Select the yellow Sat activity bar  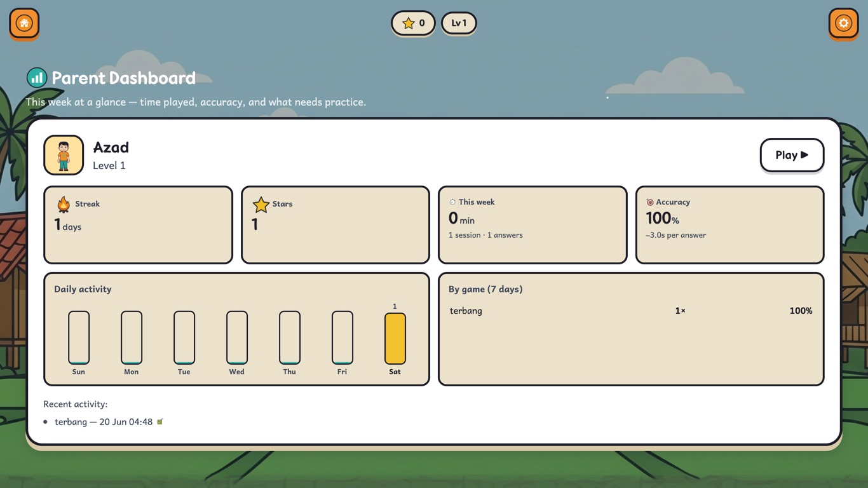pyautogui.click(x=395, y=337)
